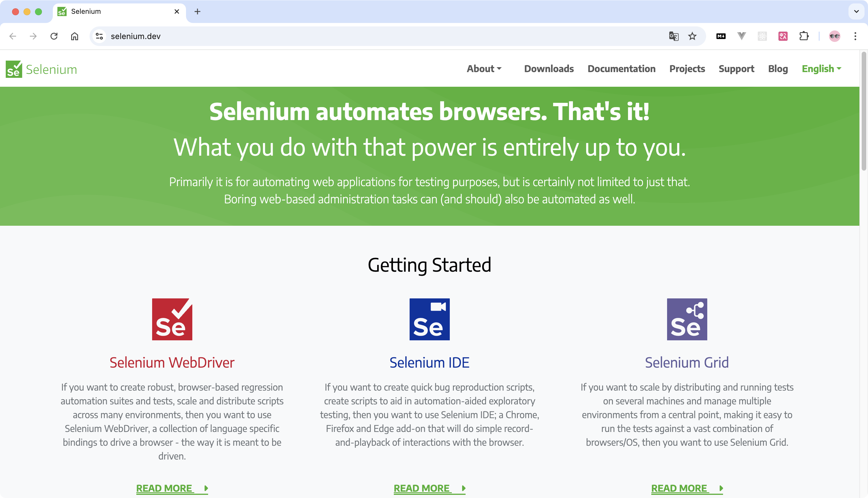Click the browser back navigation arrow
868x498 pixels.
[x=13, y=36]
